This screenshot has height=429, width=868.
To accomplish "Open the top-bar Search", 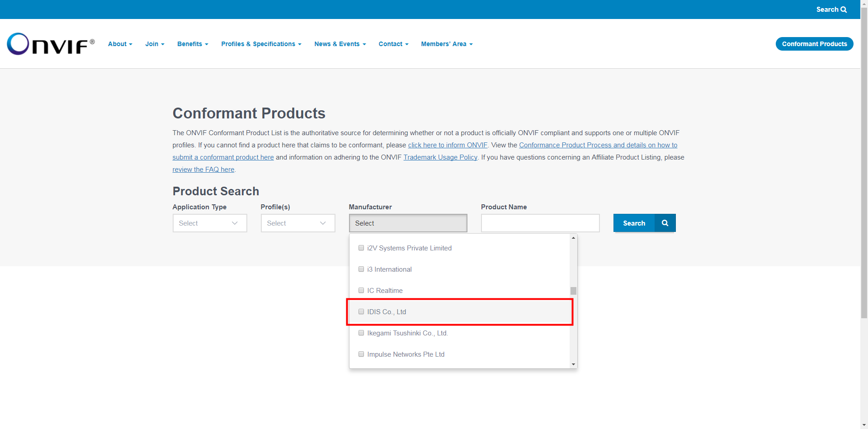I will (x=831, y=9).
